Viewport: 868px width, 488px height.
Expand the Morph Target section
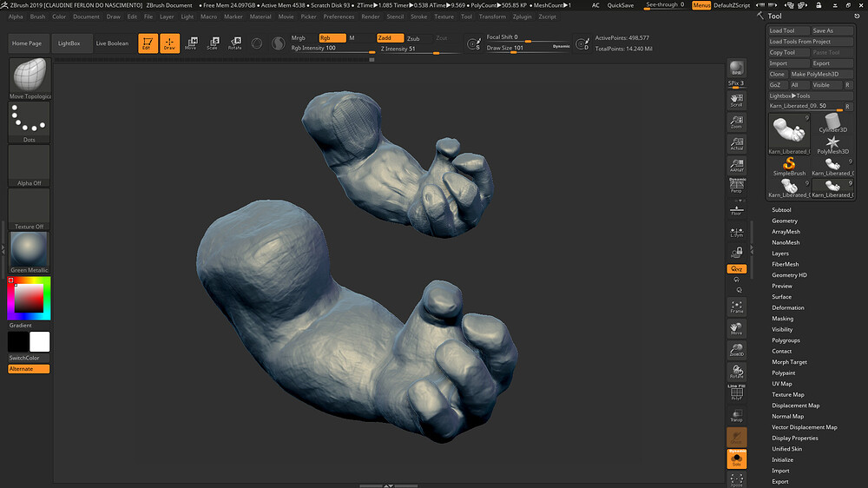click(789, 362)
